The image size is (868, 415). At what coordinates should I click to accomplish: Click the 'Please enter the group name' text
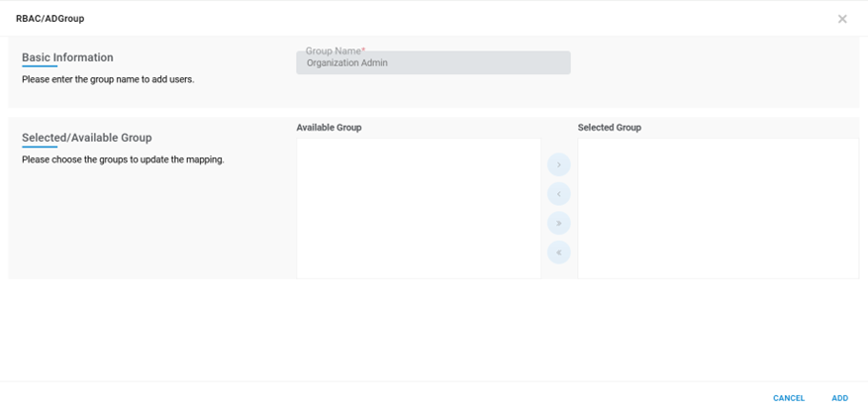pyautogui.click(x=108, y=79)
